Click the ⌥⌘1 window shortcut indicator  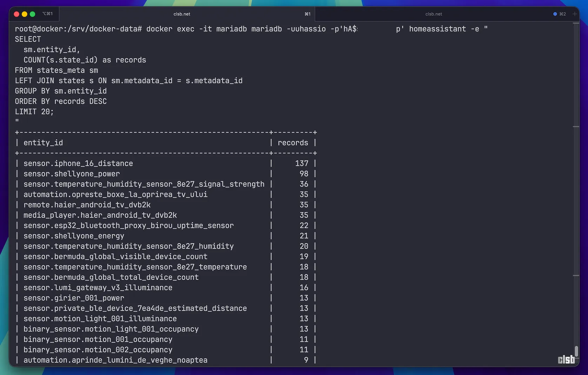[47, 14]
